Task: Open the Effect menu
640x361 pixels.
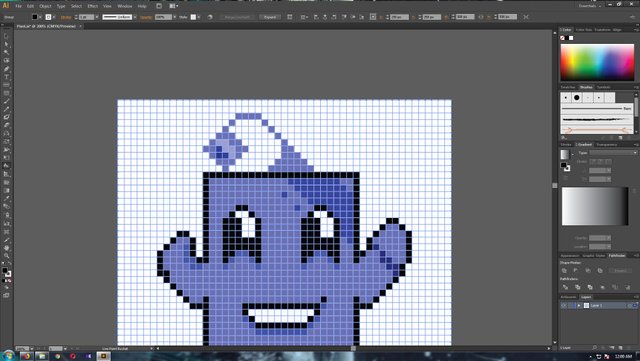Action: (93, 6)
